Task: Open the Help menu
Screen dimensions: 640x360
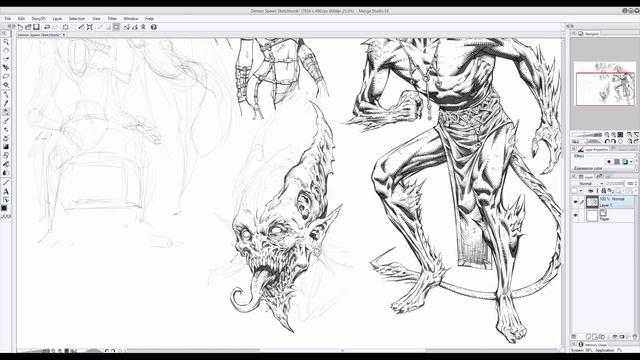Action: coord(149,19)
